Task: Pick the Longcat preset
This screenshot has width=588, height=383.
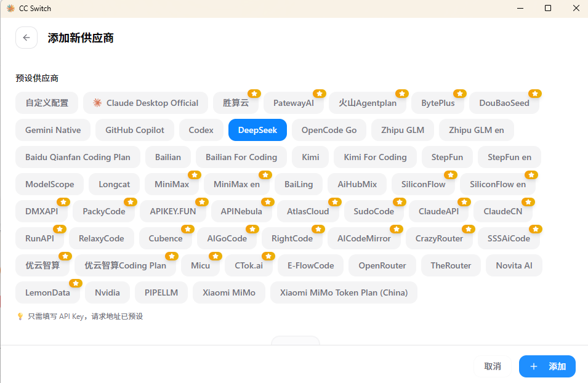Action: coord(114,184)
